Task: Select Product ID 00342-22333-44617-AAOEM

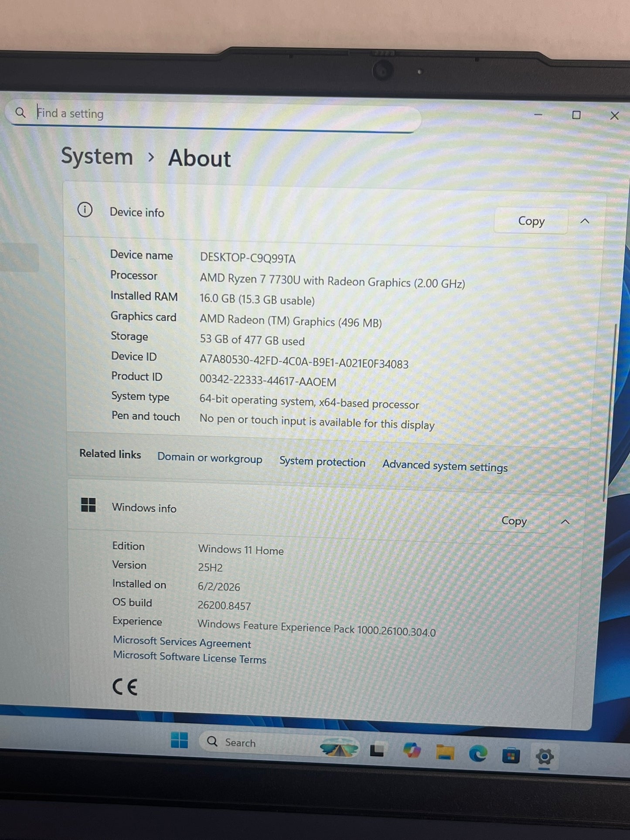Action: 268,381
